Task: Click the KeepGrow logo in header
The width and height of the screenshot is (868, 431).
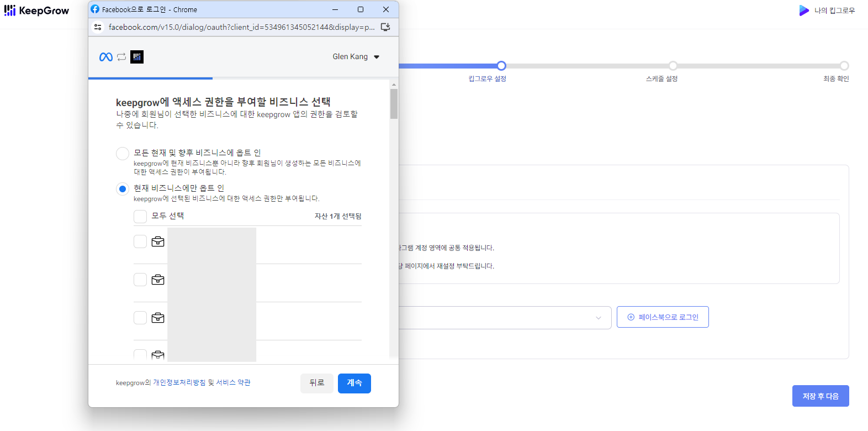Action: click(36, 10)
